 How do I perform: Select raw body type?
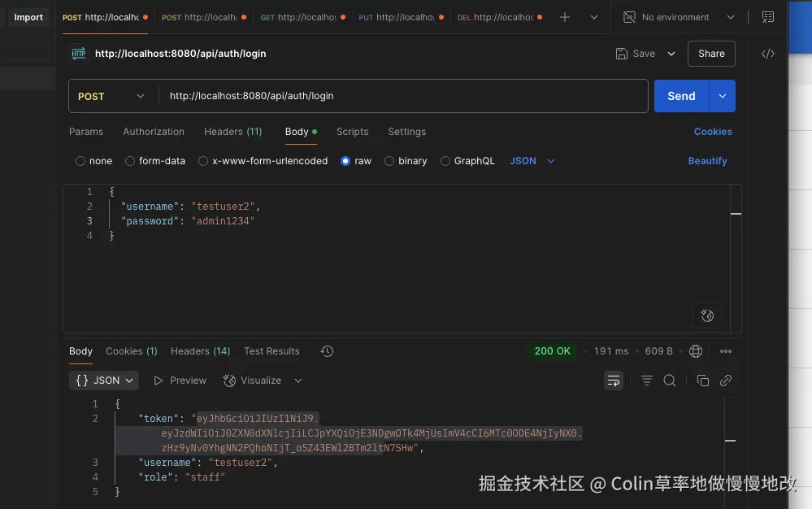[345, 161]
